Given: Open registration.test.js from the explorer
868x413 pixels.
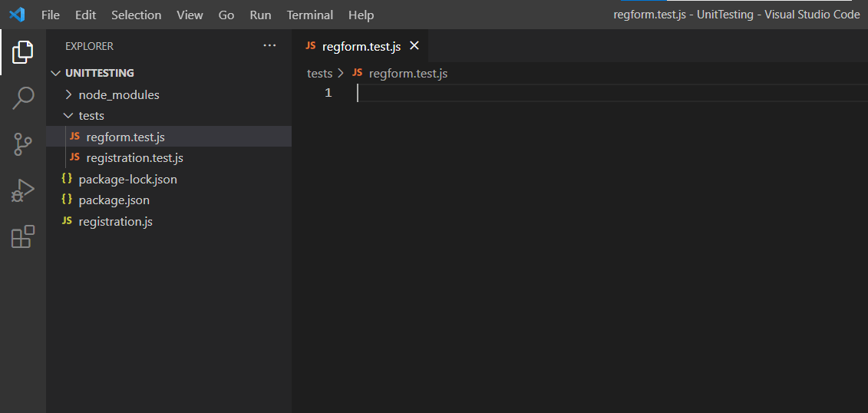Looking at the screenshot, I should 169,158.
